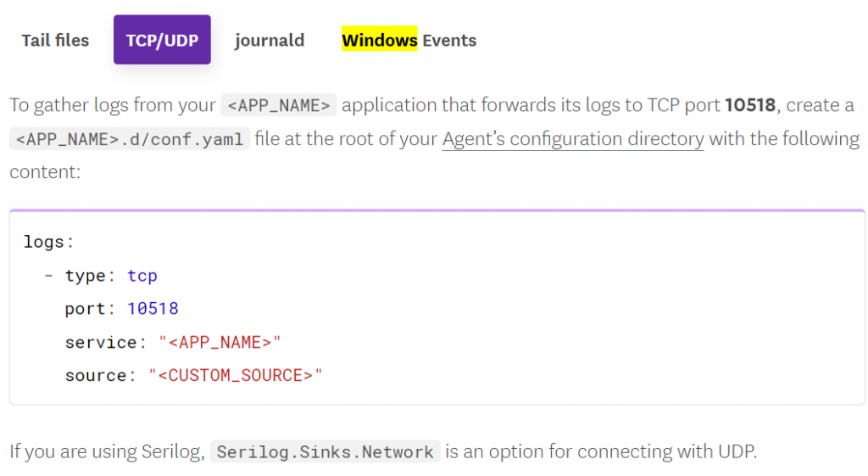Click the Serilog.Sinks.Network inline code
This screenshot has height=476, width=868.
pos(325,452)
